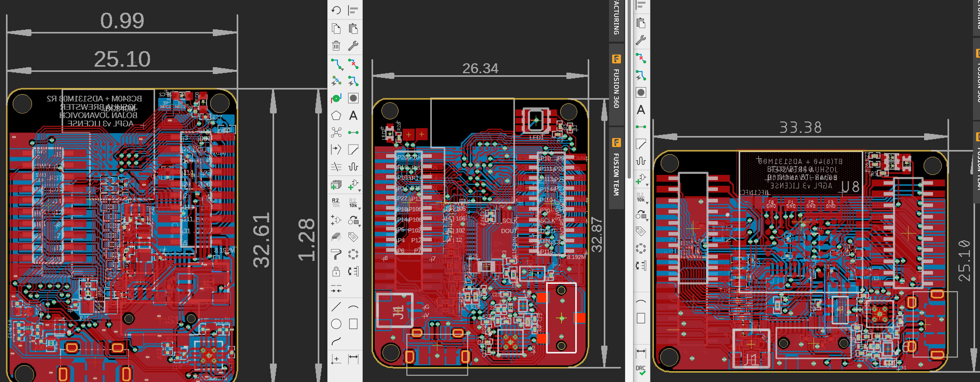Select the straight Line drawing tool
This screenshot has width=980, height=382.
point(336,306)
